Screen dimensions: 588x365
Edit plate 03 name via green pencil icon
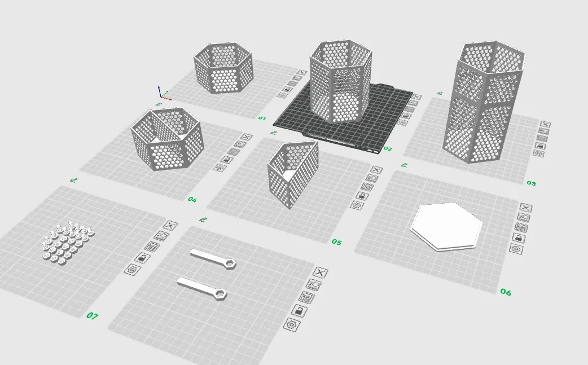(x=440, y=93)
